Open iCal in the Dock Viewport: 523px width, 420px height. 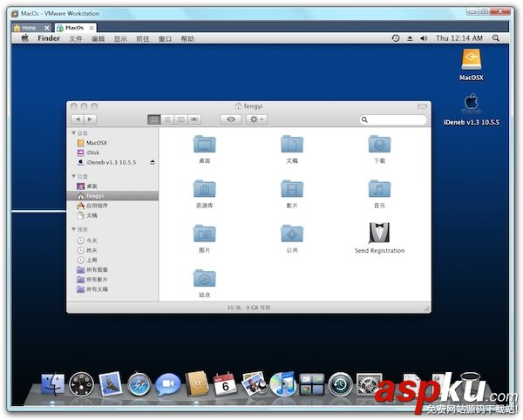point(226,383)
